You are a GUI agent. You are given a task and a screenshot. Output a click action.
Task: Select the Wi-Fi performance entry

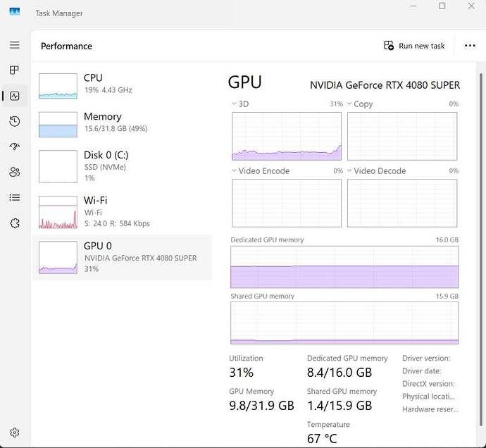122,212
